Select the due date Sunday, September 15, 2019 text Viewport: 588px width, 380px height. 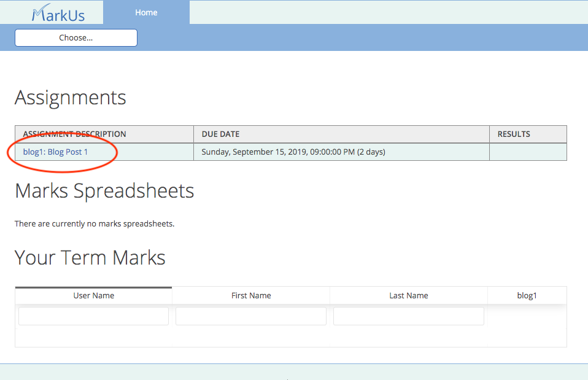[x=293, y=152]
